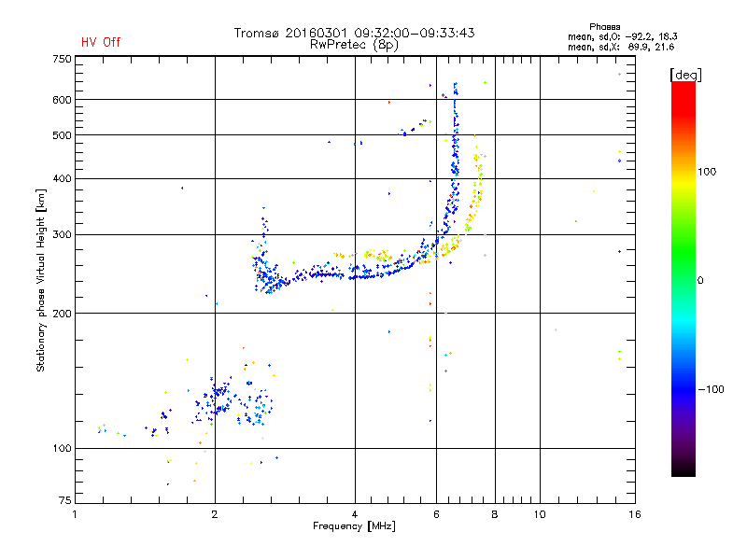The image size is (747, 560).
Task: Click the "RwPretec (8p)" subtitle
Action: pos(354,45)
